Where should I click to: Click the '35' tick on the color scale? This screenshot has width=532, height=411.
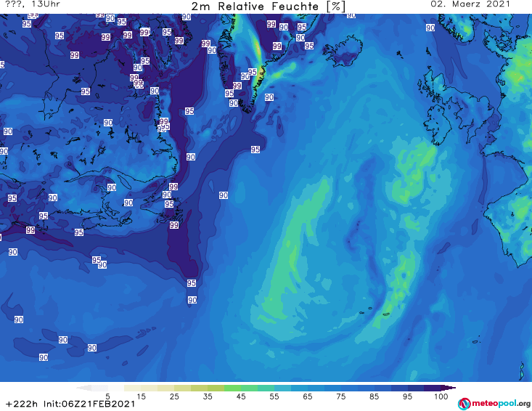click(x=208, y=396)
